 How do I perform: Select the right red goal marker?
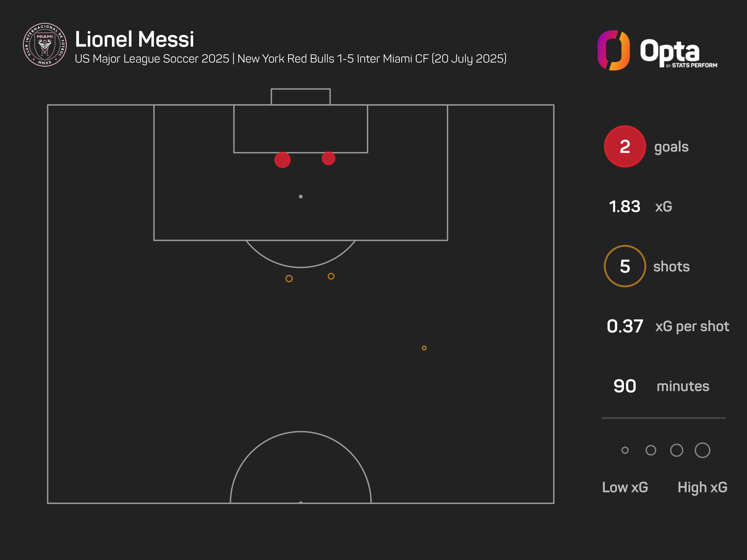(328, 158)
